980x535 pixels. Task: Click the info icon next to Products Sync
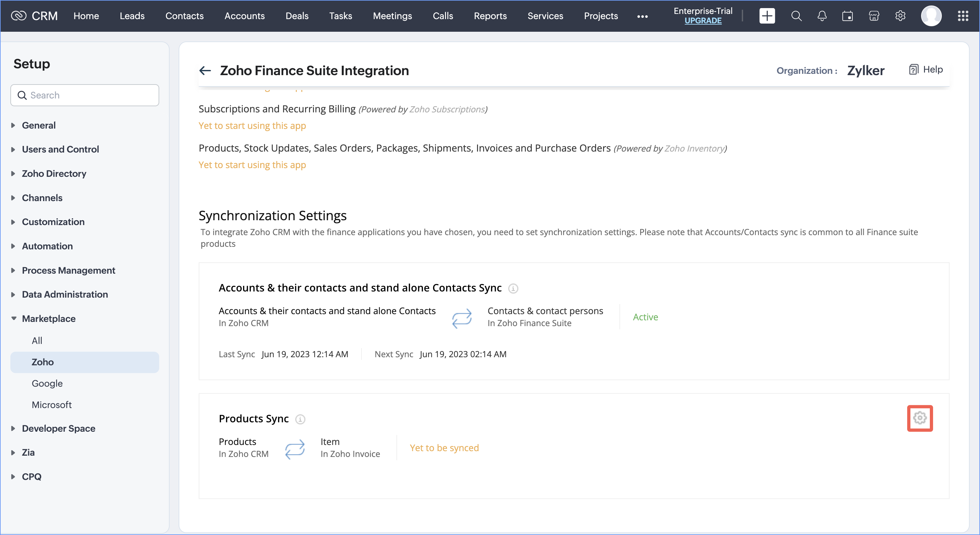pos(300,419)
